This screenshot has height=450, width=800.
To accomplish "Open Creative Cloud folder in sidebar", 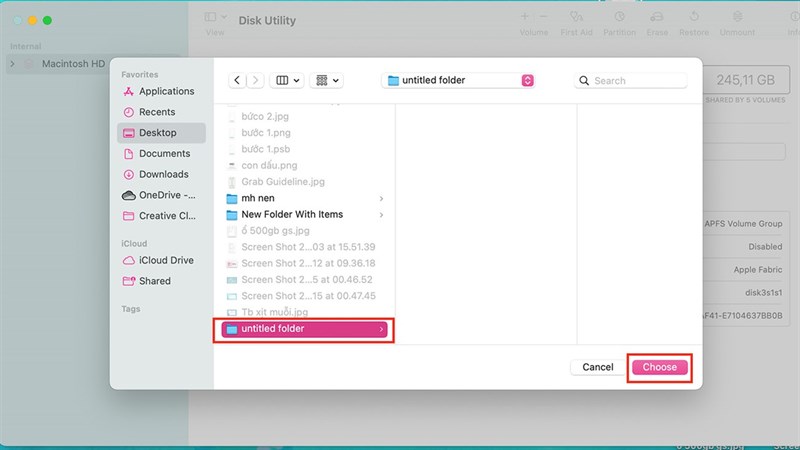I will pos(161,216).
